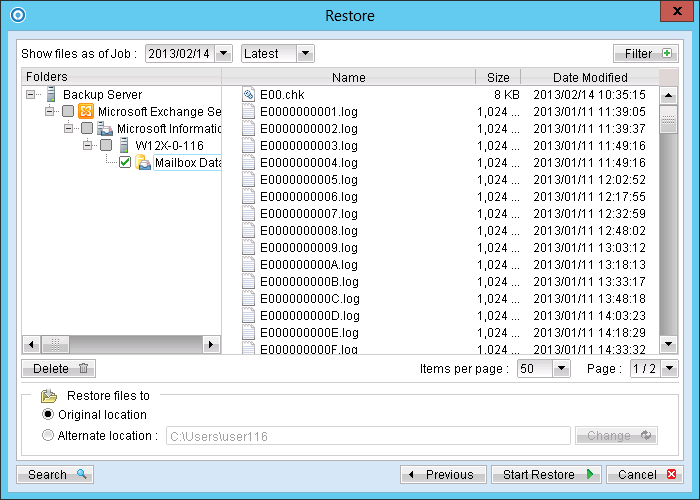Click the Delete button
Screen dimensions: 700x500
coord(58,369)
